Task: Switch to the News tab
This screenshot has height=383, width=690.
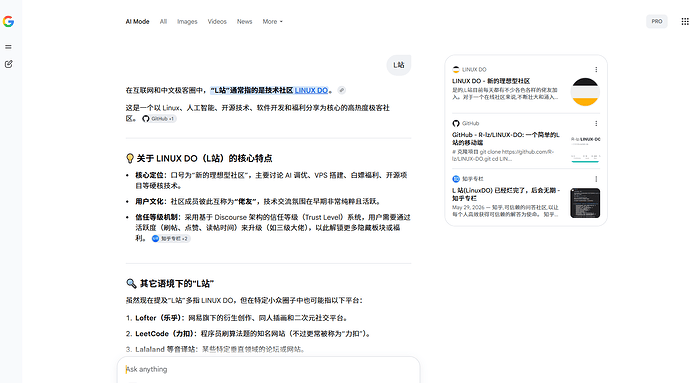Action: [x=245, y=22]
